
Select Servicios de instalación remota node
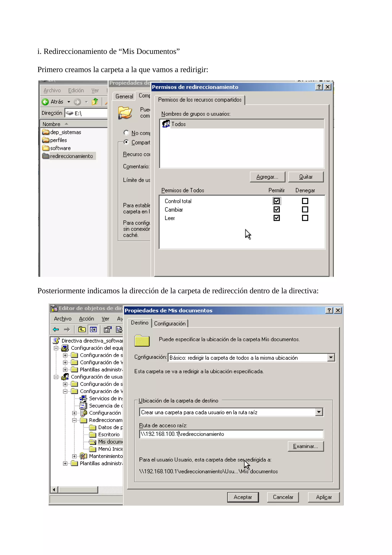(x=101, y=398)
